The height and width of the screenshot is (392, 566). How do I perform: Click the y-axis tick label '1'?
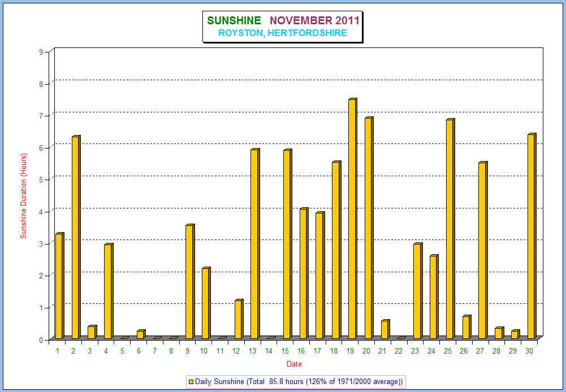[41, 308]
